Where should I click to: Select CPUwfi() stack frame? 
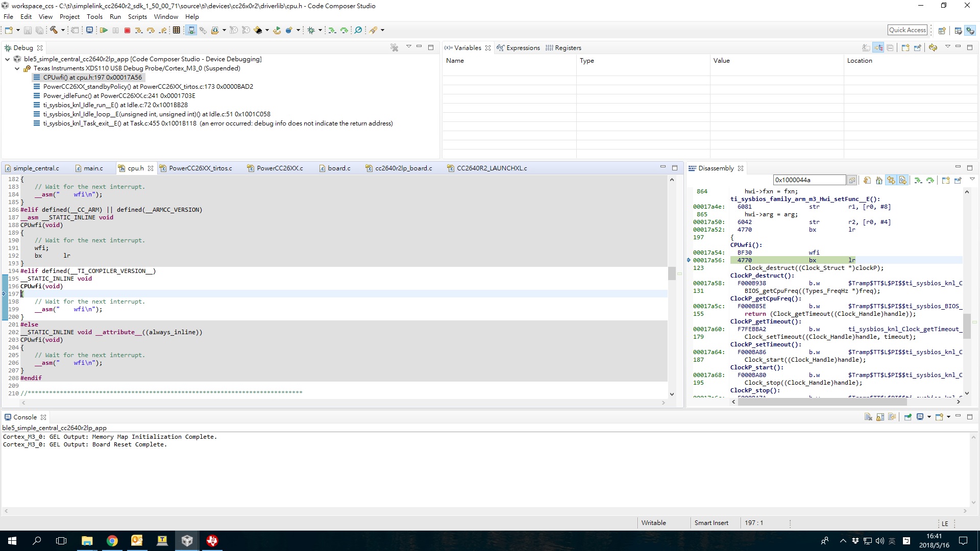pos(88,78)
